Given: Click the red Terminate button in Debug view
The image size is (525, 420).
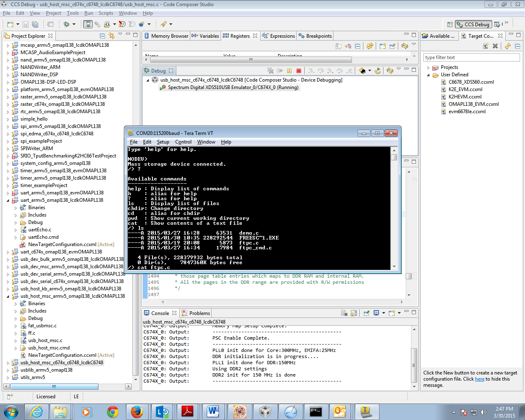Looking at the screenshot, I should pos(299,71).
